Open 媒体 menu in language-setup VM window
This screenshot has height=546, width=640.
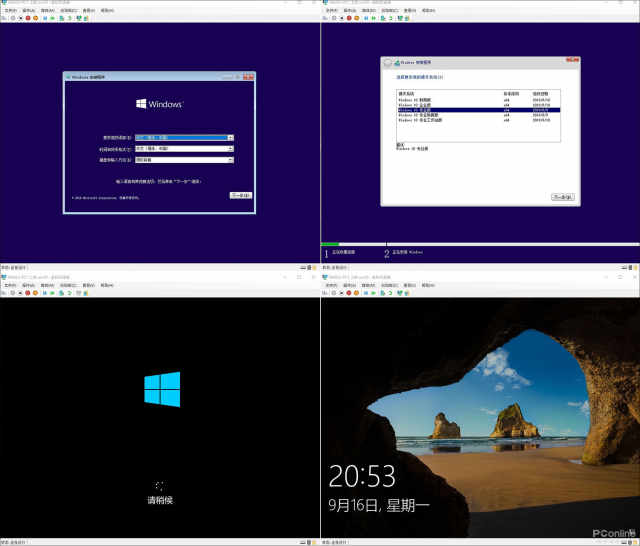point(47,10)
